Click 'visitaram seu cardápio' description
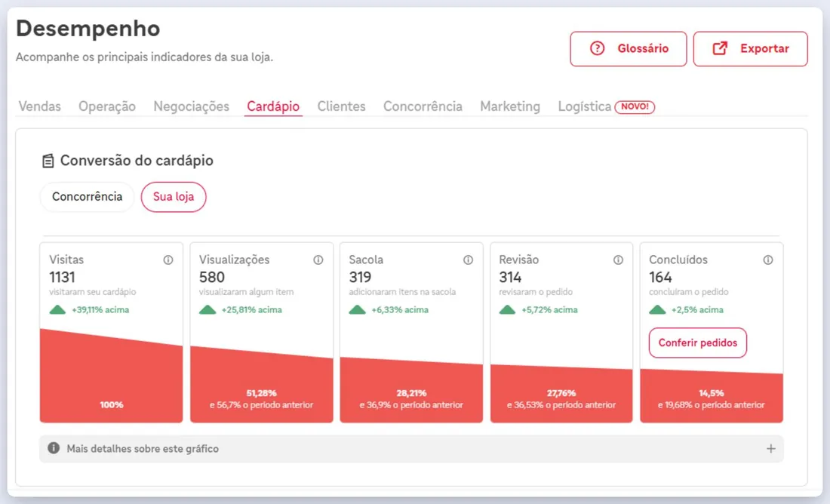 point(93,292)
